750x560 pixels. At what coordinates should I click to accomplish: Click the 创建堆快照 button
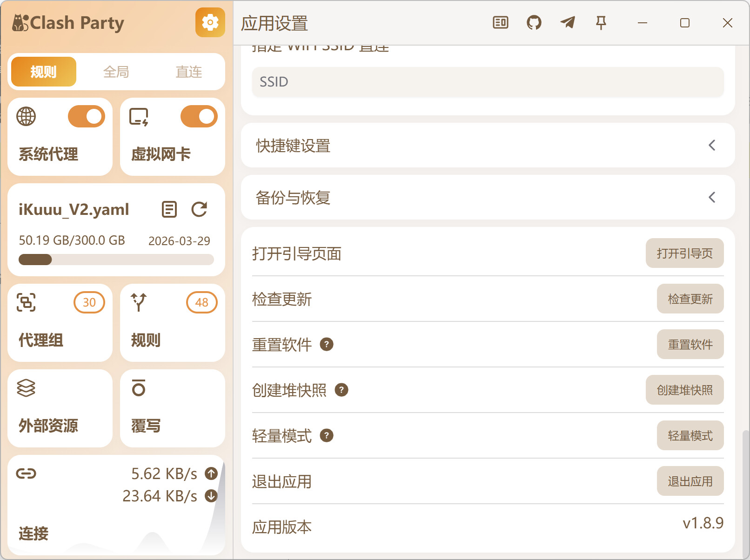pyautogui.click(x=685, y=390)
